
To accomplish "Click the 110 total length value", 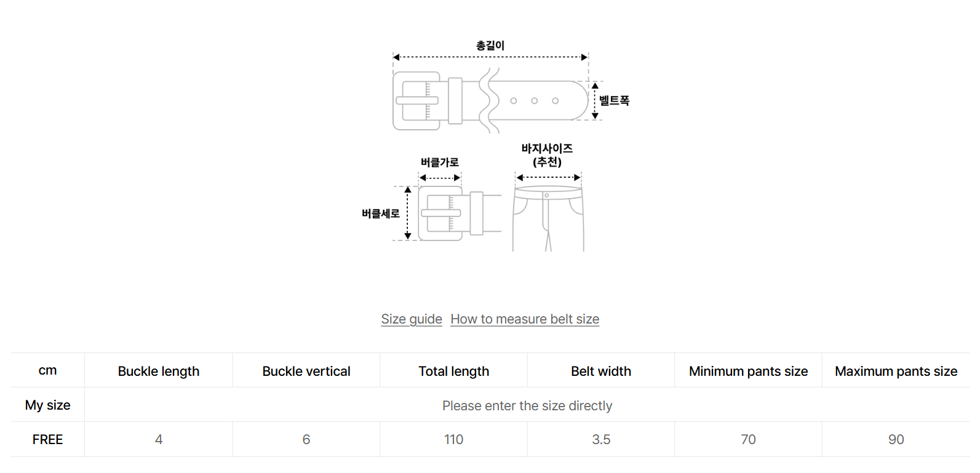I will point(453,439).
